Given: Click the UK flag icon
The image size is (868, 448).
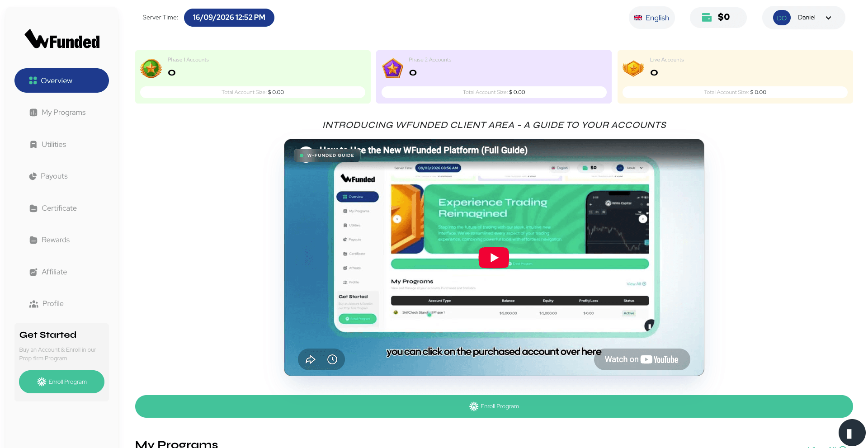Looking at the screenshot, I should coord(638,18).
